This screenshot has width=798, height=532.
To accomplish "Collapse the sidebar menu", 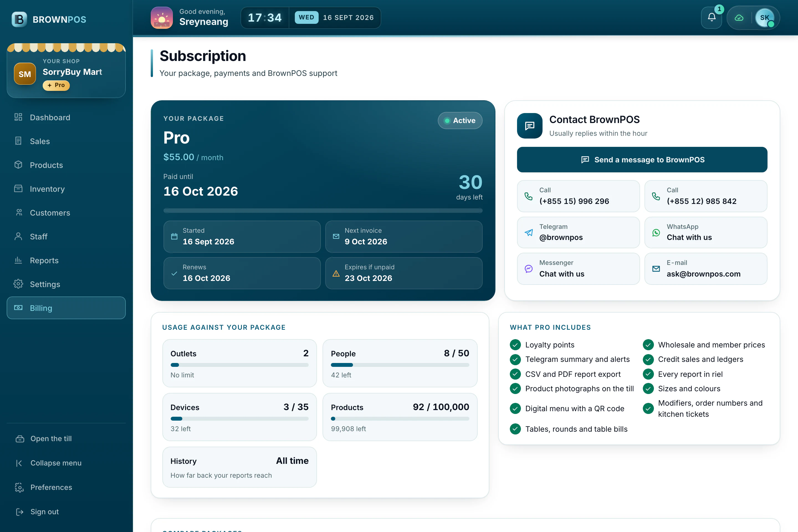I will 66,463.
